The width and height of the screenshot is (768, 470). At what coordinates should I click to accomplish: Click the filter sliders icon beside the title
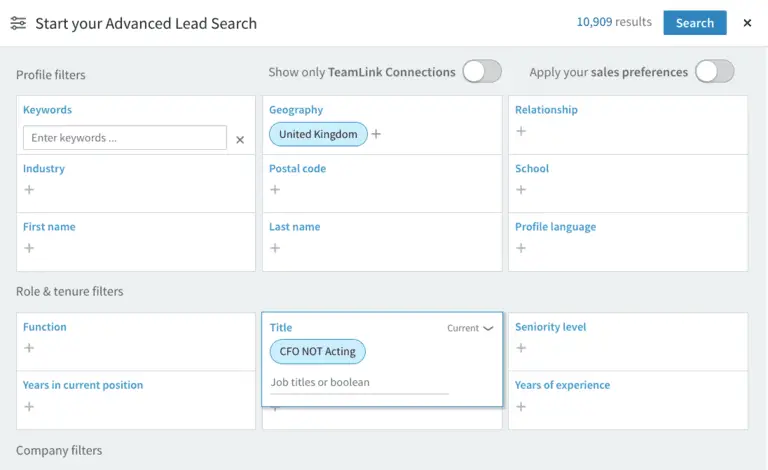pyautogui.click(x=18, y=23)
